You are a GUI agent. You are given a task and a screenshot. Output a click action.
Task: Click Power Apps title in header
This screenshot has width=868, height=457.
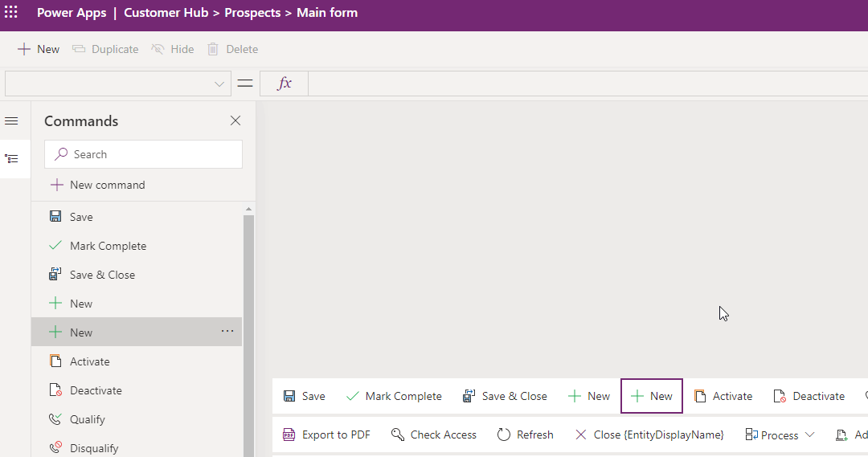click(72, 13)
